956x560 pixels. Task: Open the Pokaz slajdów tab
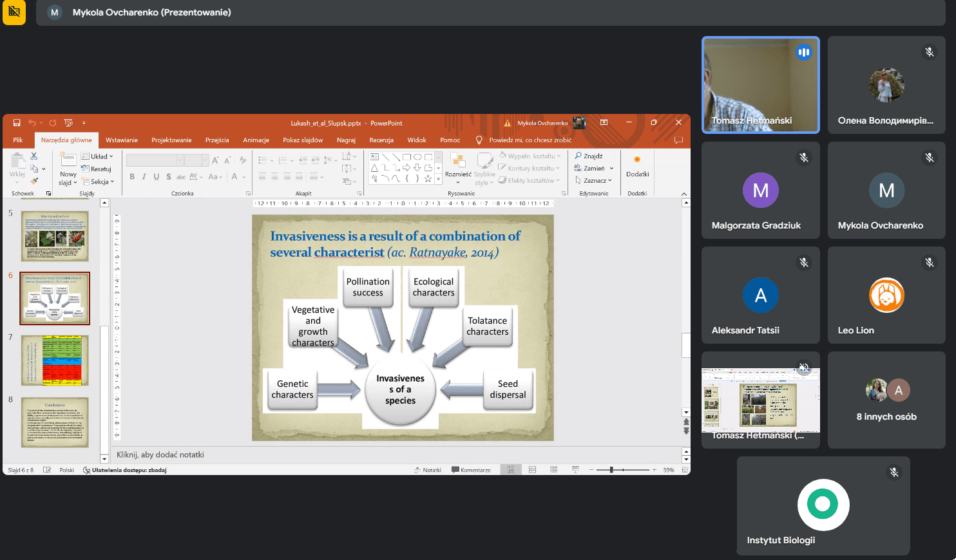click(x=303, y=140)
